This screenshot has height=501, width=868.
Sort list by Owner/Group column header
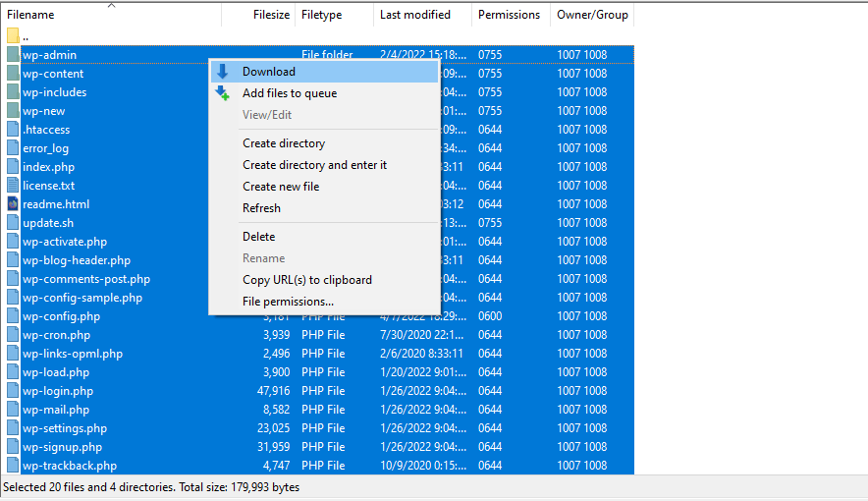tap(592, 15)
